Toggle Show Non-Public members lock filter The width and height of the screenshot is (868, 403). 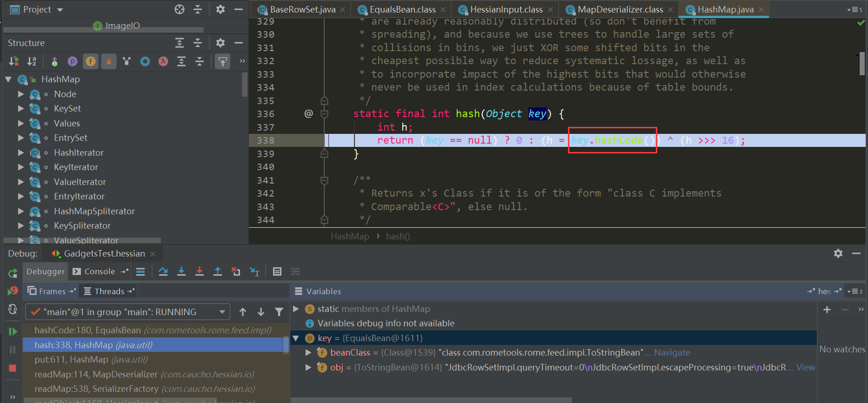coord(109,61)
